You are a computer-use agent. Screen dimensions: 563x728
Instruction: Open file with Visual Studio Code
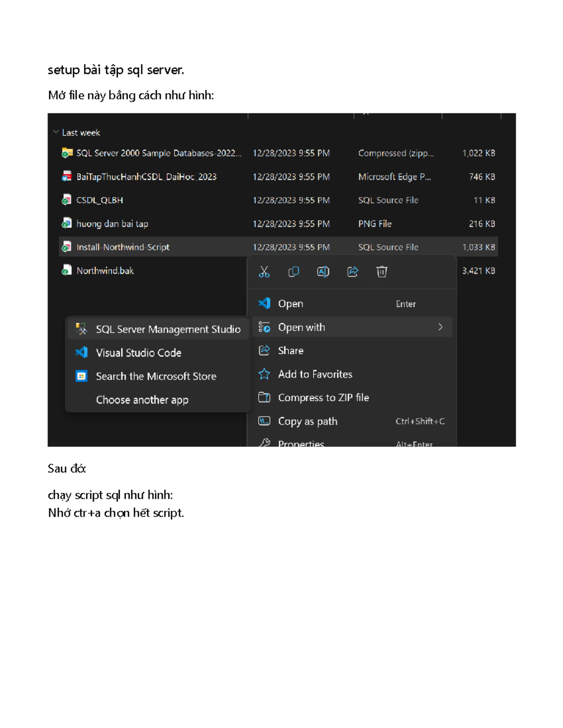click(x=138, y=353)
